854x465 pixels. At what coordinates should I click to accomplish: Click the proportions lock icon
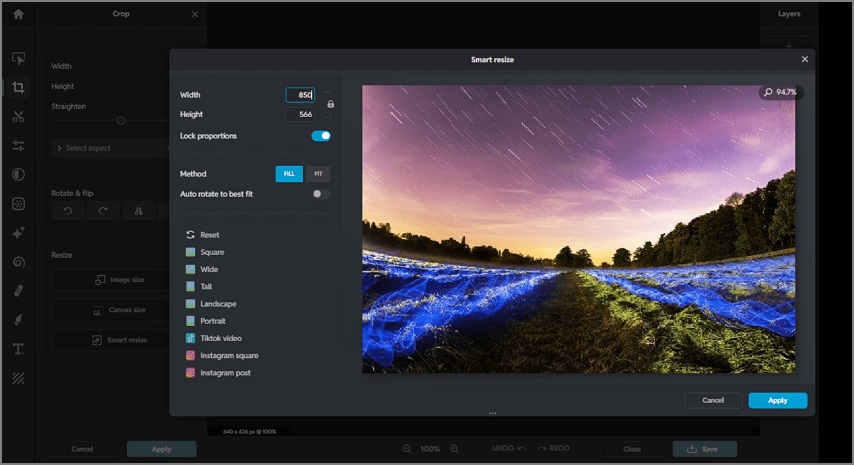click(331, 104)
